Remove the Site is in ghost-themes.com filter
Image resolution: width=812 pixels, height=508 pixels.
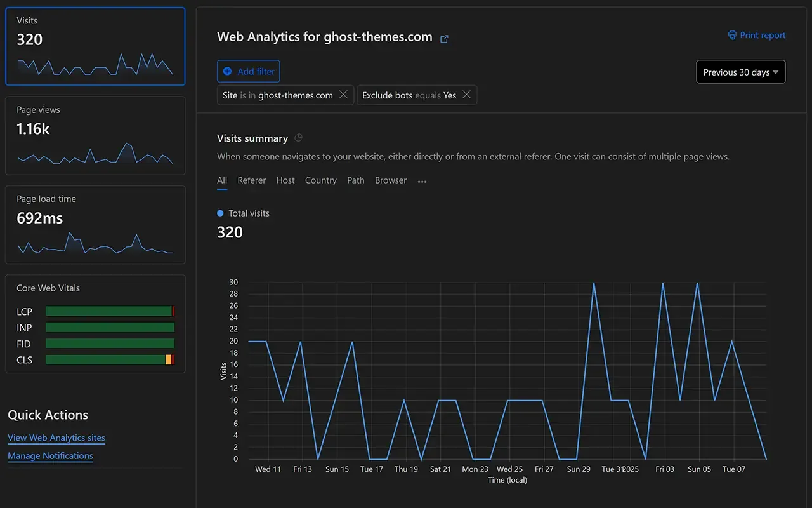(343, 95)
